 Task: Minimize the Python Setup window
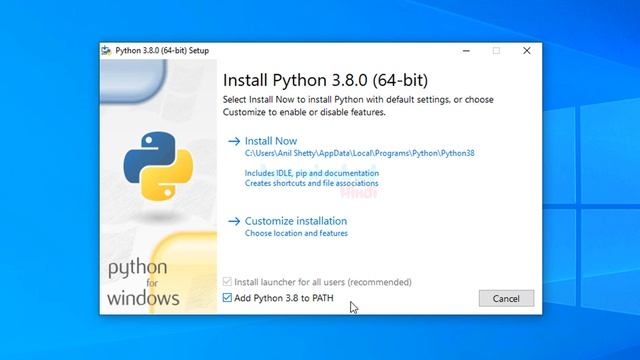(466, 51)
